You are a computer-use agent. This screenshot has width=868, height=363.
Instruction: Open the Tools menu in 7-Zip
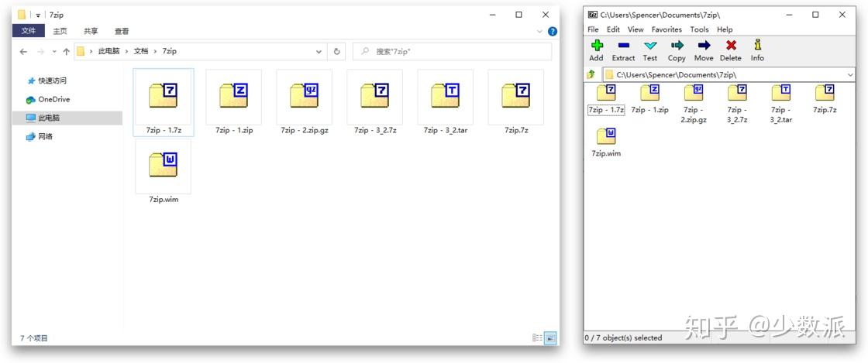click(699, 29)
